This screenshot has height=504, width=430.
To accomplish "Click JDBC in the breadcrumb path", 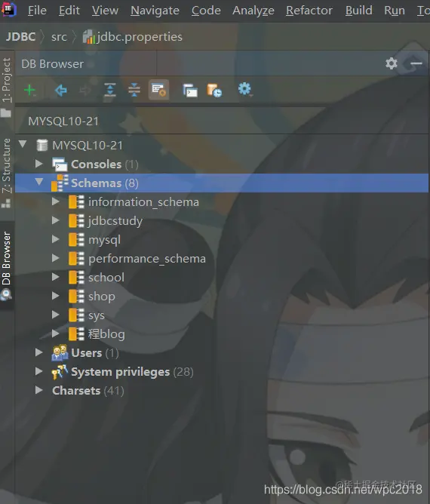I will [x=20, y=37].
